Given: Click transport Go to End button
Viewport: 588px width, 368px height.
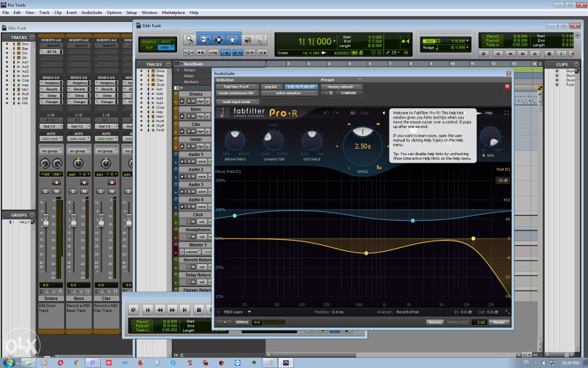Looking at the screenshot, I should tap(184, 310).
